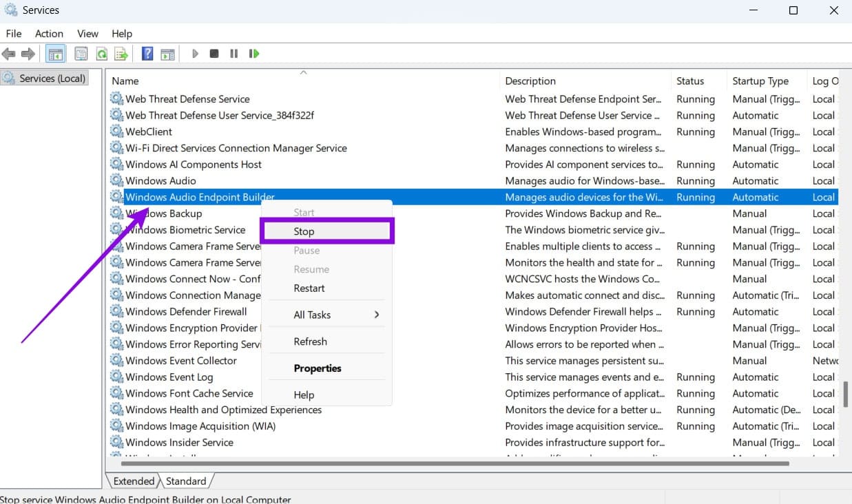Open the blue Help question-mark icon

pyautogui.click(x=147, y=54)
